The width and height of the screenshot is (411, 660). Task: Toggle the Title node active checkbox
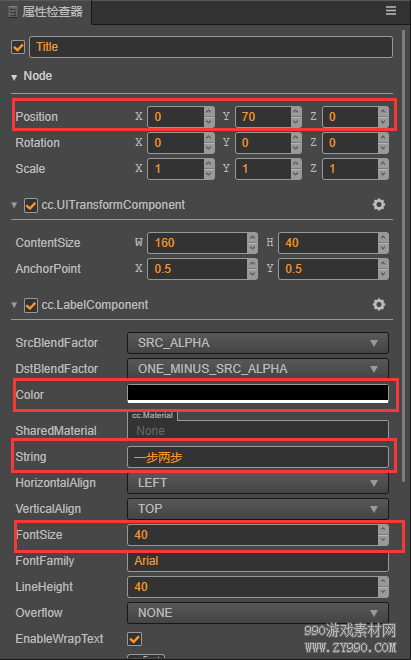click(18, 47)
